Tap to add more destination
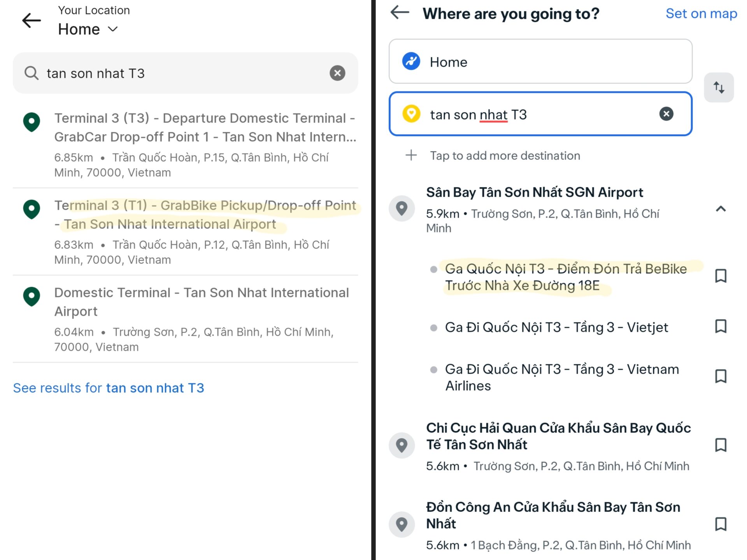Viewport: 747px width, 560px height. pyautogui.click(x=505, y=156)
